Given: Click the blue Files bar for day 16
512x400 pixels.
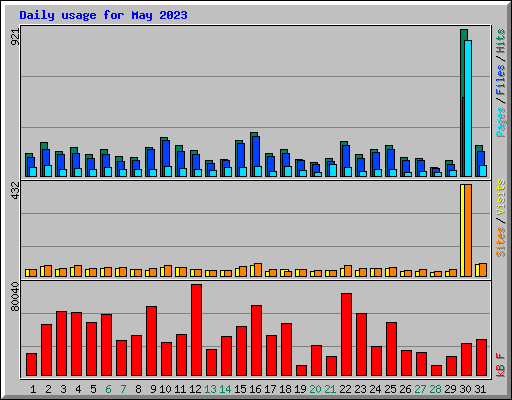Looking at the screenshot, I should coord(256,151).
